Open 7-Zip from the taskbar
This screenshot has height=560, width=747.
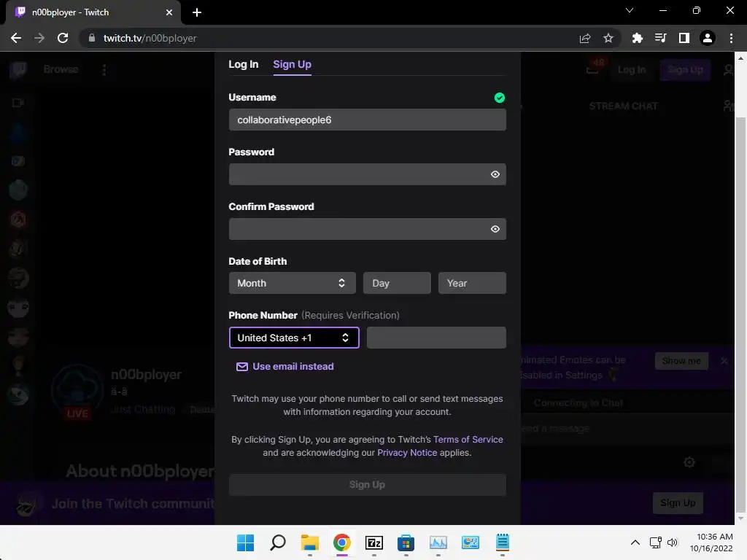pyautogui.click(x=374, y=542)
